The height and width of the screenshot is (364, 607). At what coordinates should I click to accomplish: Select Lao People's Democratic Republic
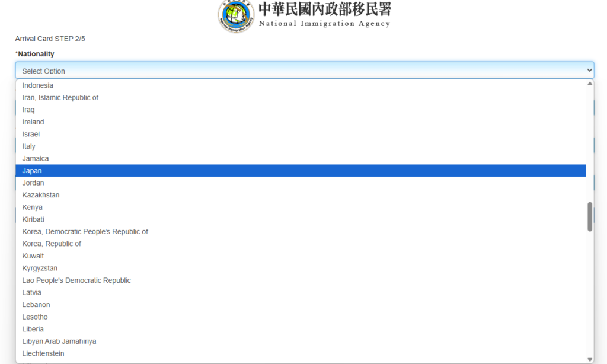coord(76,280)
